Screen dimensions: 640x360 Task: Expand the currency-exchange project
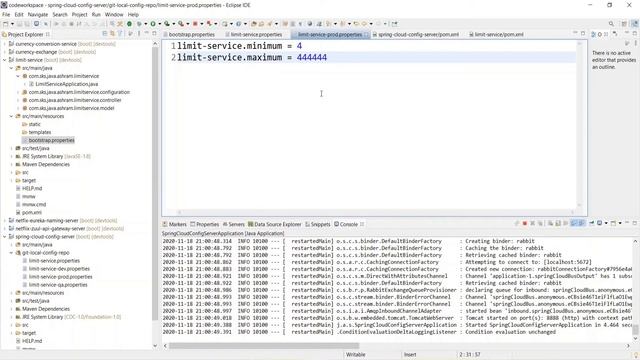(4, 52)
